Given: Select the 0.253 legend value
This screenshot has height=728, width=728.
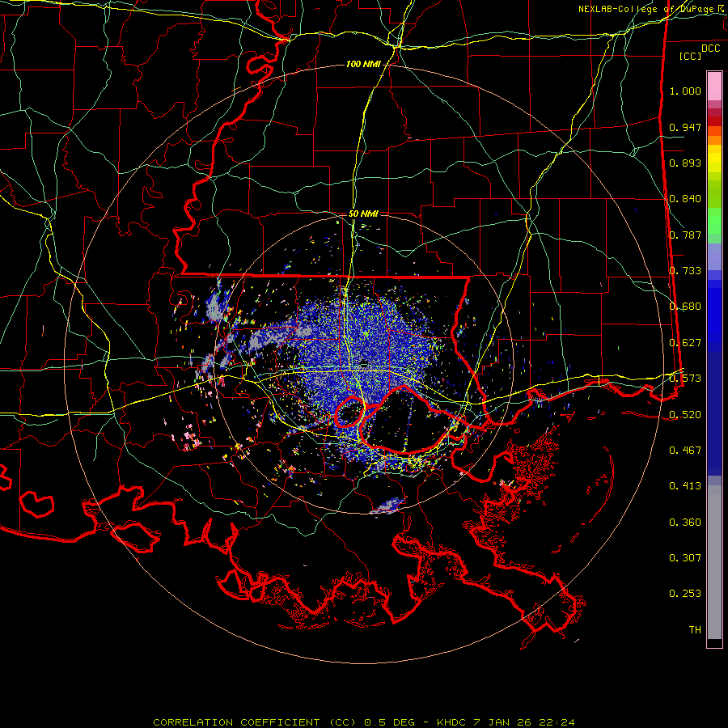Looking at the screenshot, I should (x=685, y=594).
